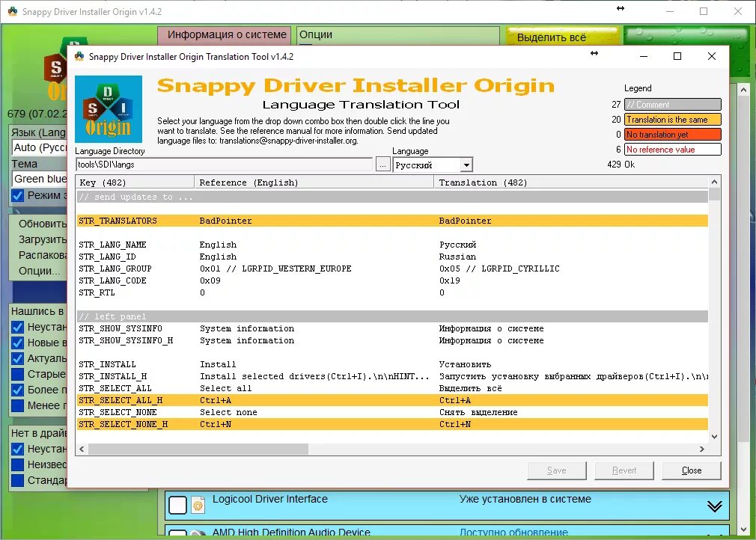
Task: Open the Тема dropdown showing Green blue
Action: pyautogui.click(x=40, y=179)
